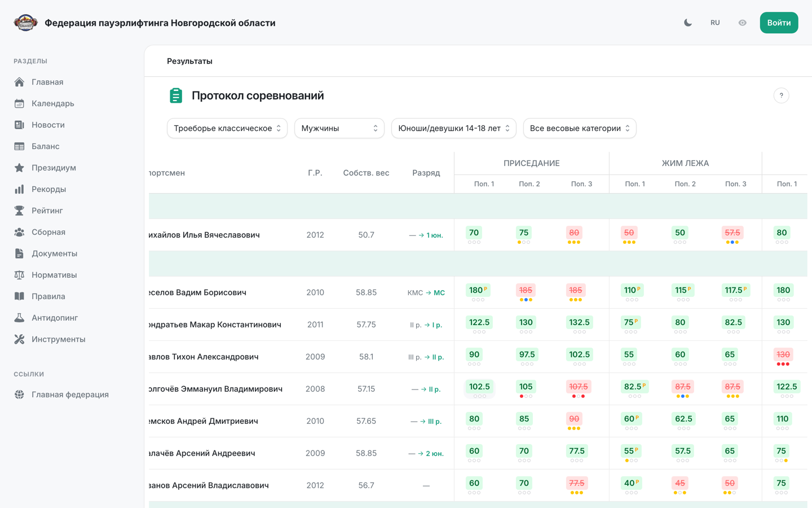Open the Все весовые категории dropdown
Screen dimensions: 812x508
[580, 128]
